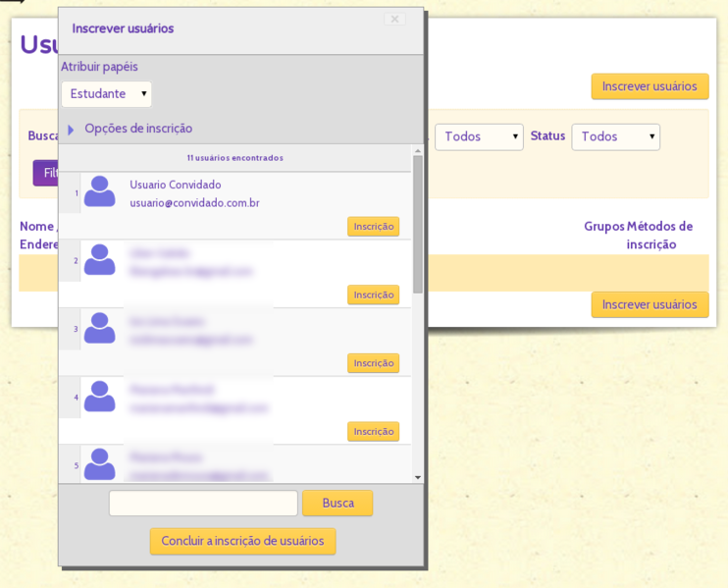Screen dimensions: 728x588
Task: Click scrollbar down arrow in user list
Action: (418, 477)
